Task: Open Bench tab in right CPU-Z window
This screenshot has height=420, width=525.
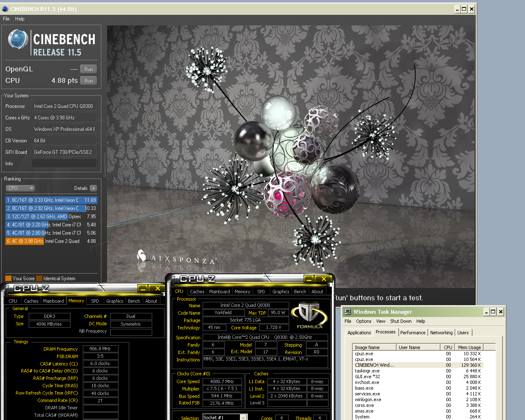Action: 300,292
